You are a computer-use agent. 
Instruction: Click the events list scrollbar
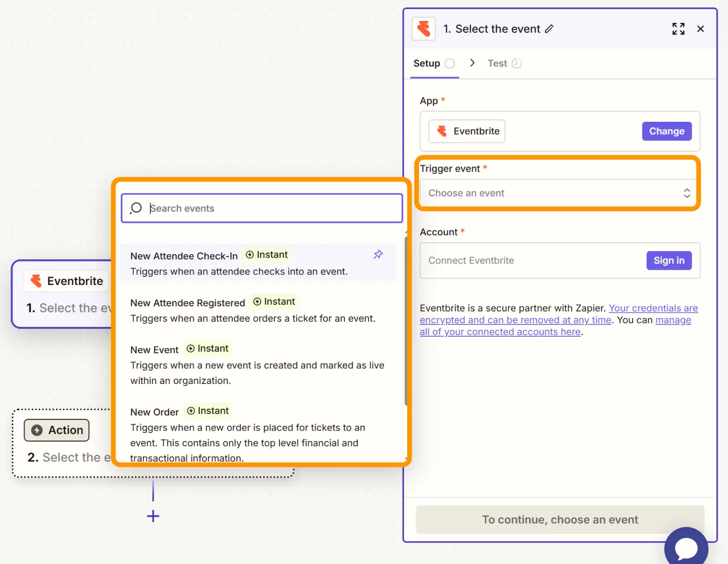coord(406,321)
